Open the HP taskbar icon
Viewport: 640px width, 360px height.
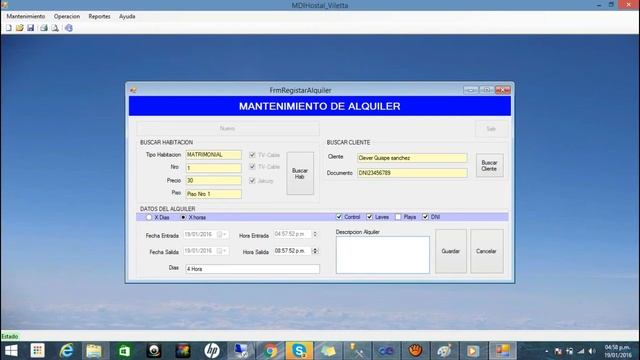coord(212,351)
